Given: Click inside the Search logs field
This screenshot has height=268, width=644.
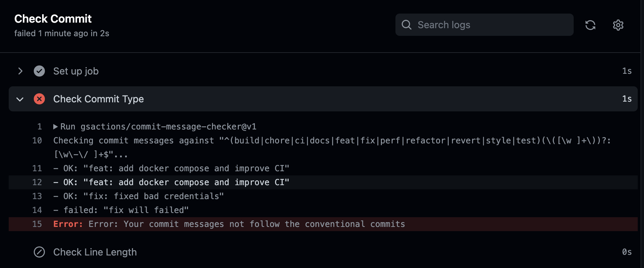Looking at the screenshot, I should (484, 25).
